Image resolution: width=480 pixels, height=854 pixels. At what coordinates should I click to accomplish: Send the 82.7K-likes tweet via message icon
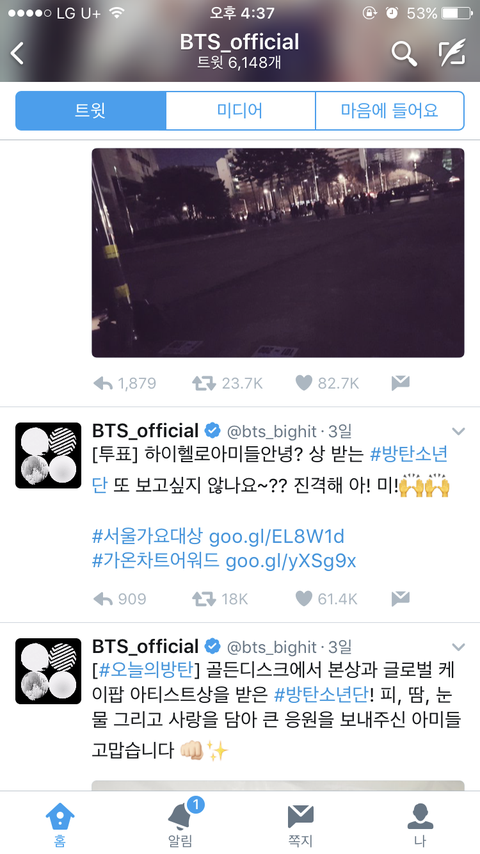coord(400,383)
